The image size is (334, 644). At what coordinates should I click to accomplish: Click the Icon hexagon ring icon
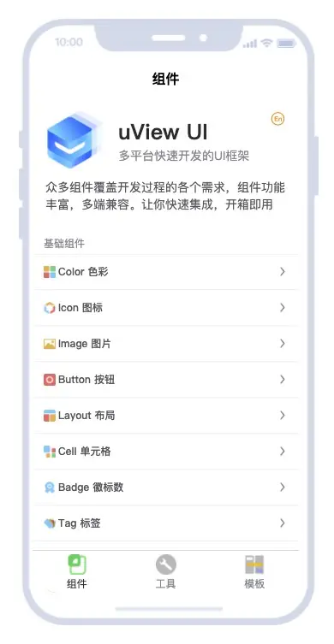click(x=50, y=308)
